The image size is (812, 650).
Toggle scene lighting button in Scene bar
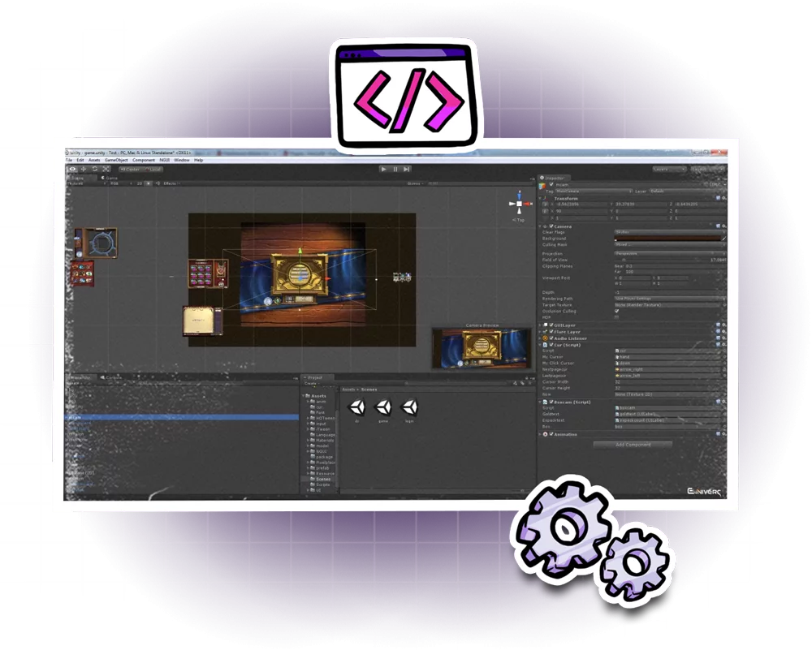pyautogui.click(x=149, y=183)
